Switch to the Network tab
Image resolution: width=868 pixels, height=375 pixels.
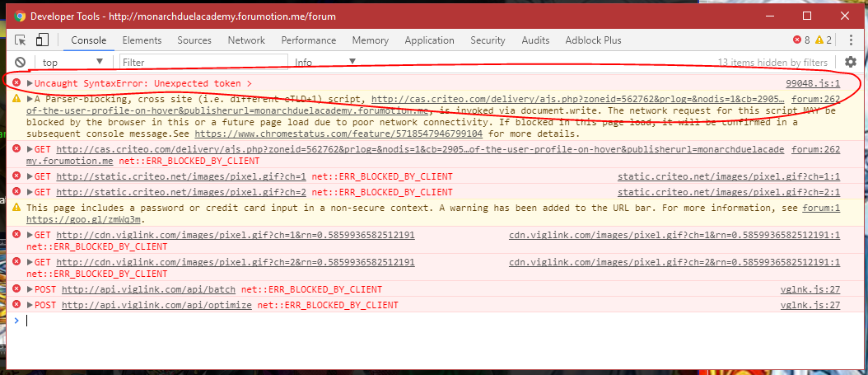click(x=246, y=40)
